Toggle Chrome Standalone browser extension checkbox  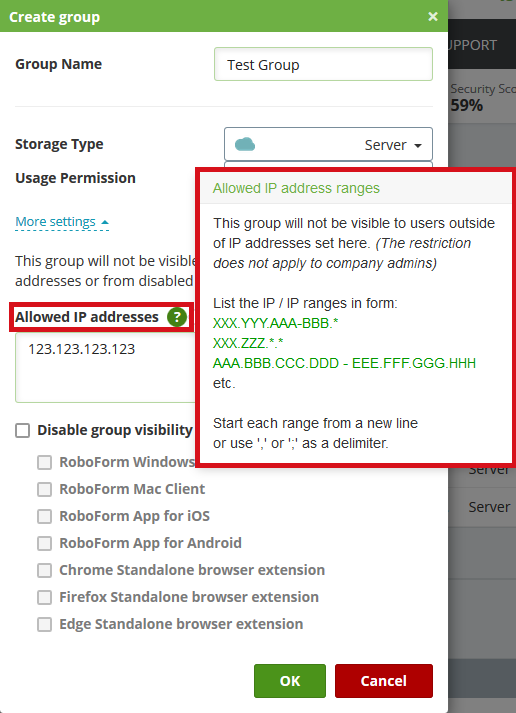pyautogui.click(x=44, y=570)
